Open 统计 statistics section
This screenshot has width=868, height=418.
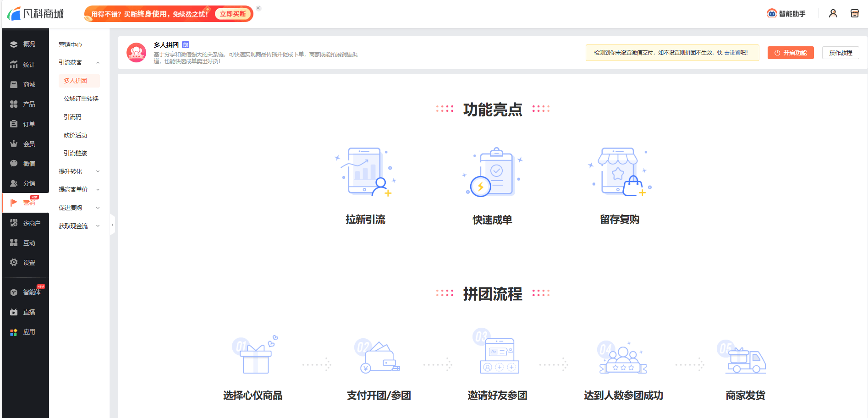click(x=25, y=65)
